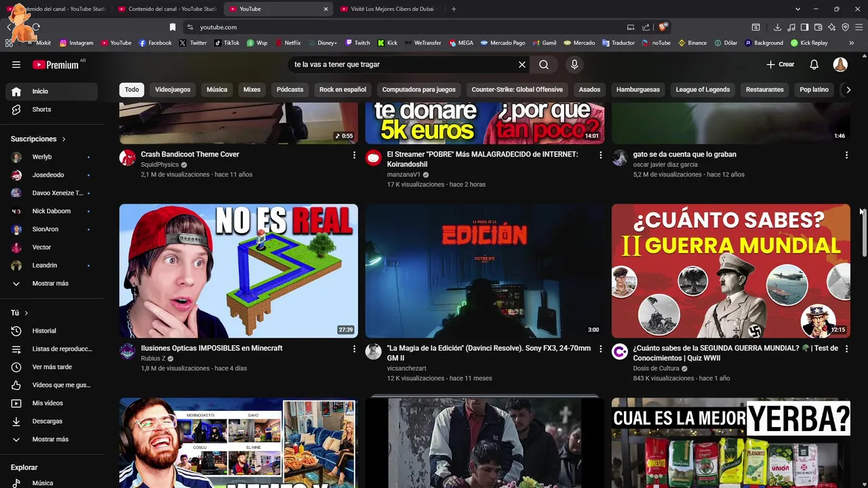Open tab search dropdown in title bar
The height and width of the screenshot is (488, 868).
[798, 9]
